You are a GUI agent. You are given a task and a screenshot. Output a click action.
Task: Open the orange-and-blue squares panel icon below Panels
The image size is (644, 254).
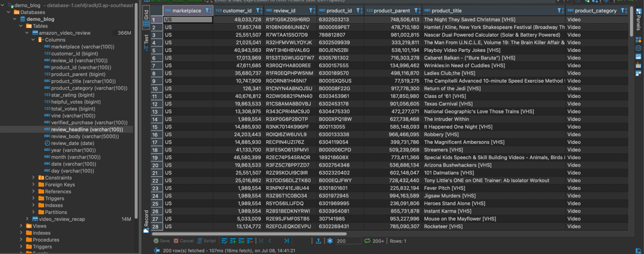(638, 40)
